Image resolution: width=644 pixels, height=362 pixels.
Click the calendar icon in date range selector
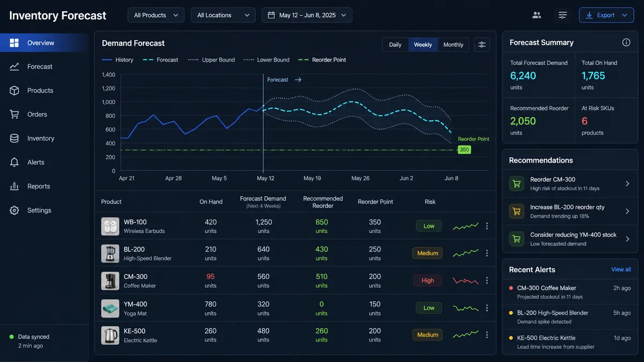click(272, 15)
